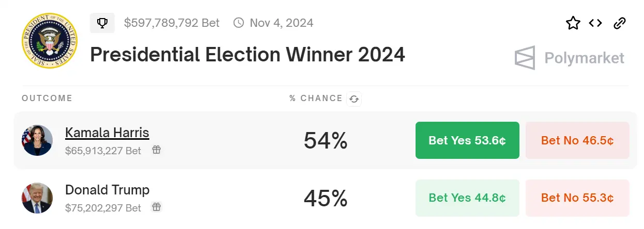Click Bet No 46.5¢ for Kamala Harris
The height and width of the screenshot is (229, 644).
click(577, 140)
